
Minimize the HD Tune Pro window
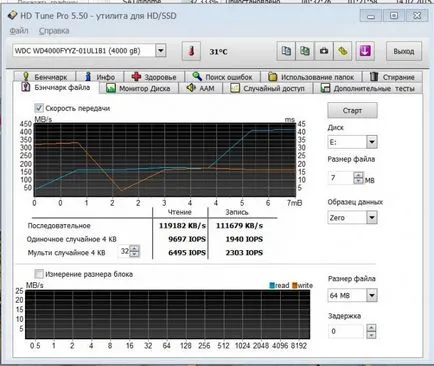(x=371, y=16)
